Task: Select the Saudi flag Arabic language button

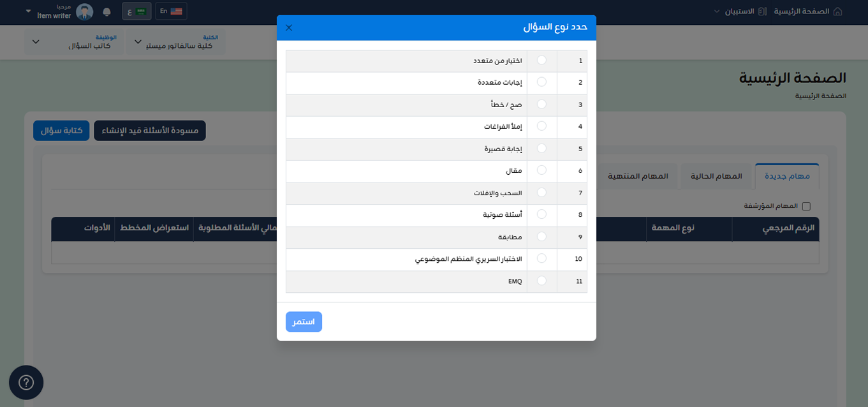Action: coord(137,11)
